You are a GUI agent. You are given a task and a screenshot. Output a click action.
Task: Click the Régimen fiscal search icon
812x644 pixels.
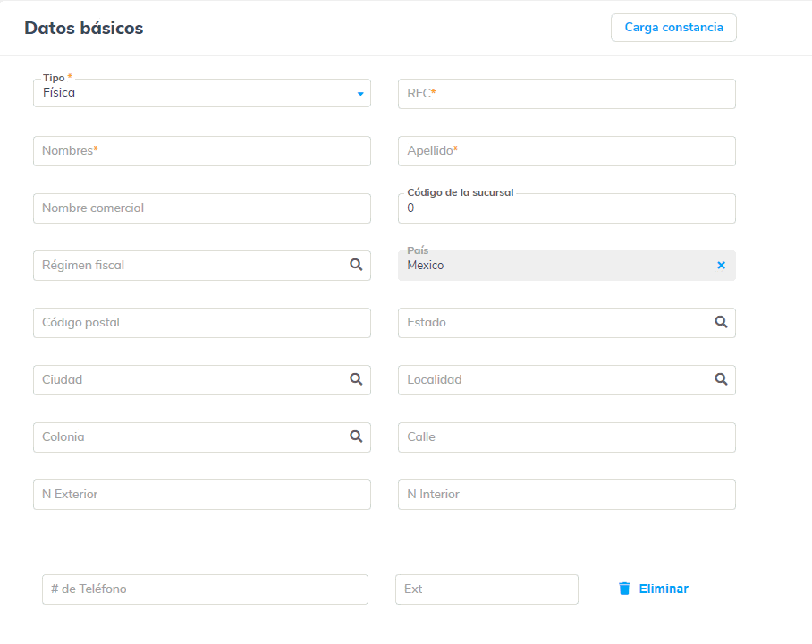coord(356,265)
